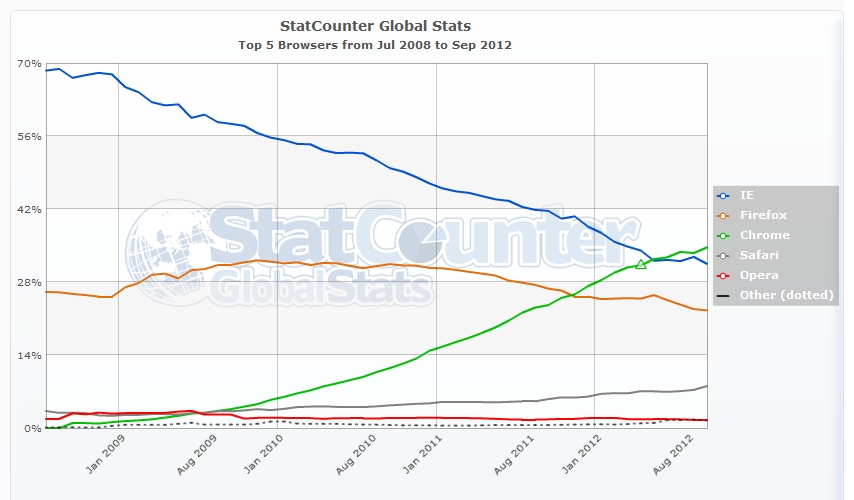The width and height of the screenshot is (854, 500).
Task: Toggle the Other (dotted) legend label
Action: click(786, 295)
